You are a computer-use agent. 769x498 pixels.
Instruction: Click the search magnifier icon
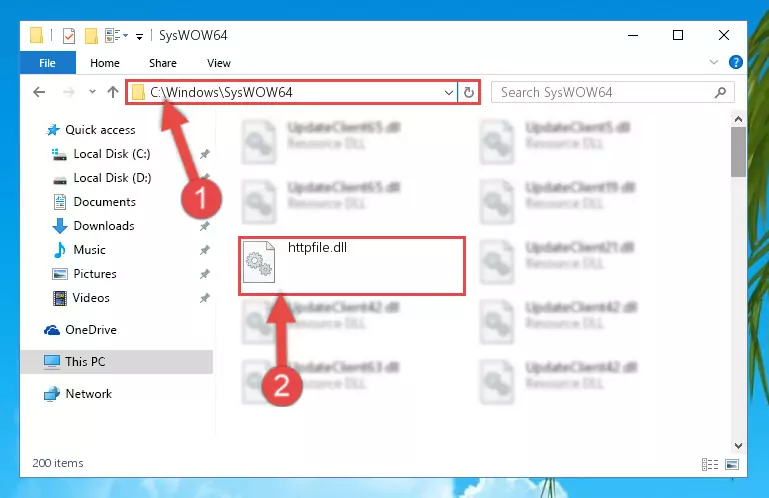720,92
